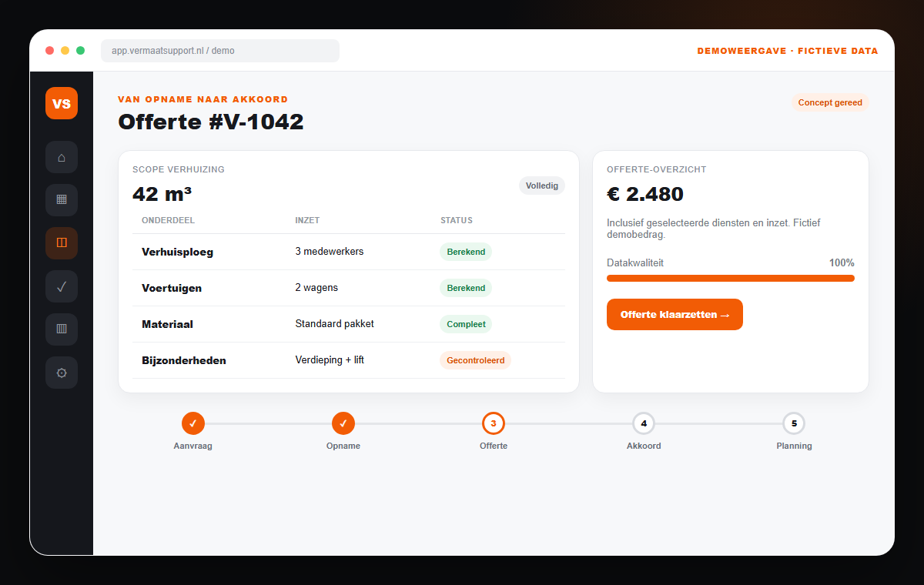The height and width of the screenshot is (585, 924).
Task: Click the browser address bar field
Action: click(x=220, y=51)
